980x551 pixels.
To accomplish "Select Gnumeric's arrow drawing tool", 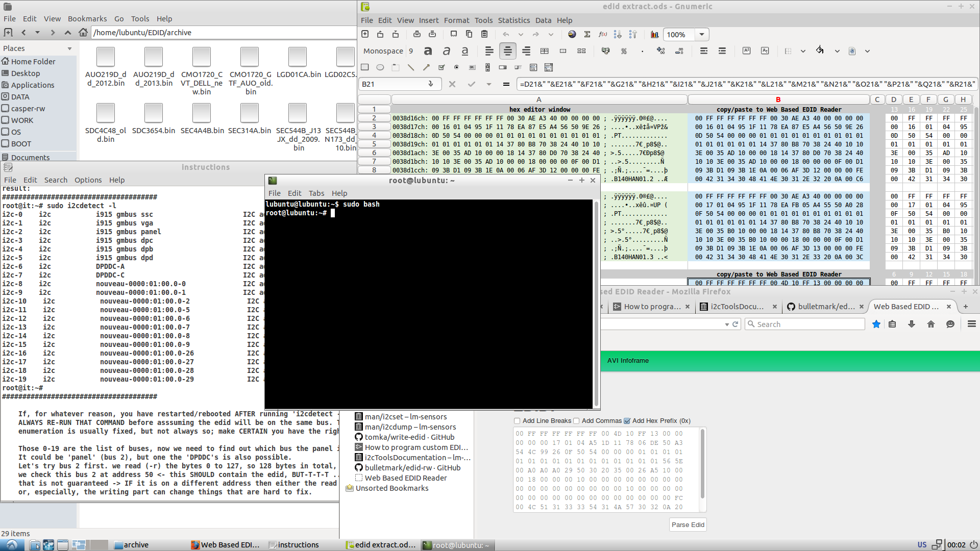I will (x=426, y=67).
